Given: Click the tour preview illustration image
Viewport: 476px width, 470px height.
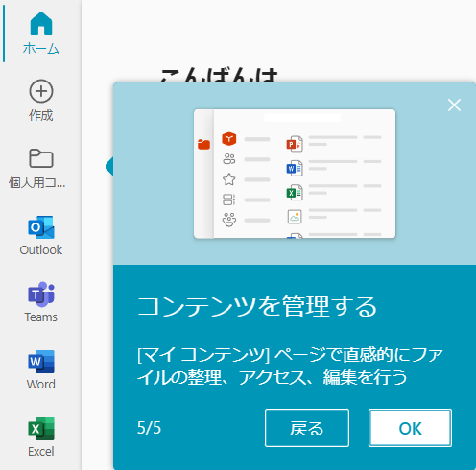Looking at the screenshot, I should click(x=295, y=174).
